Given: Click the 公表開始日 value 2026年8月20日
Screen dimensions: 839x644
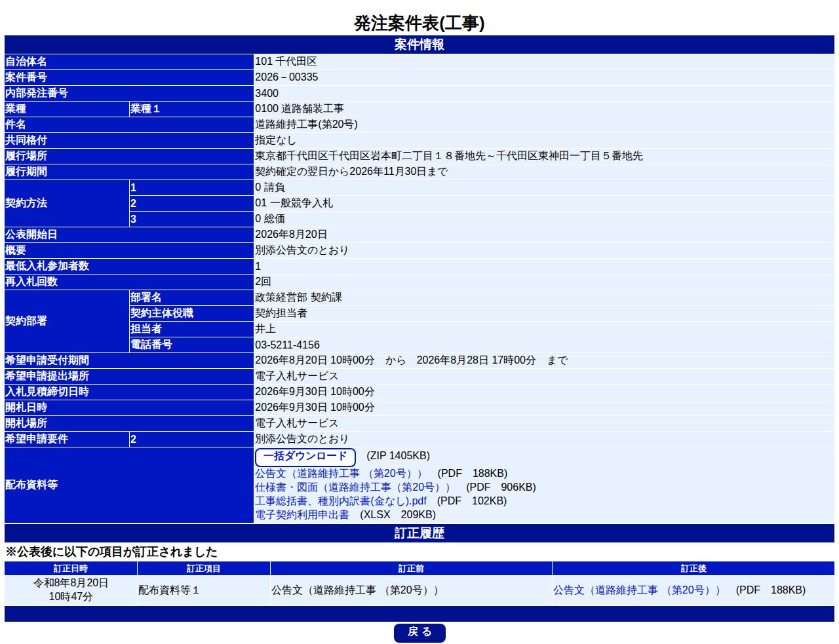Looking at the screenshot, I should [291, 235].
